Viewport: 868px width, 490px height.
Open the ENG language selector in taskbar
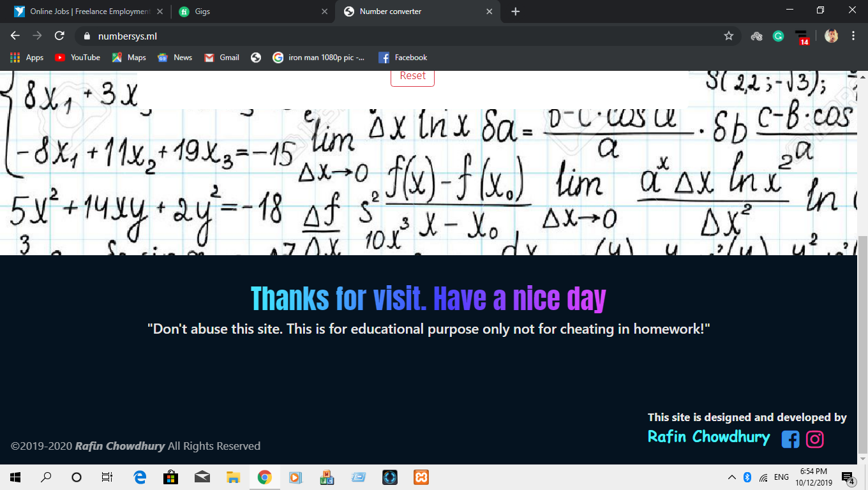(781, 477)
